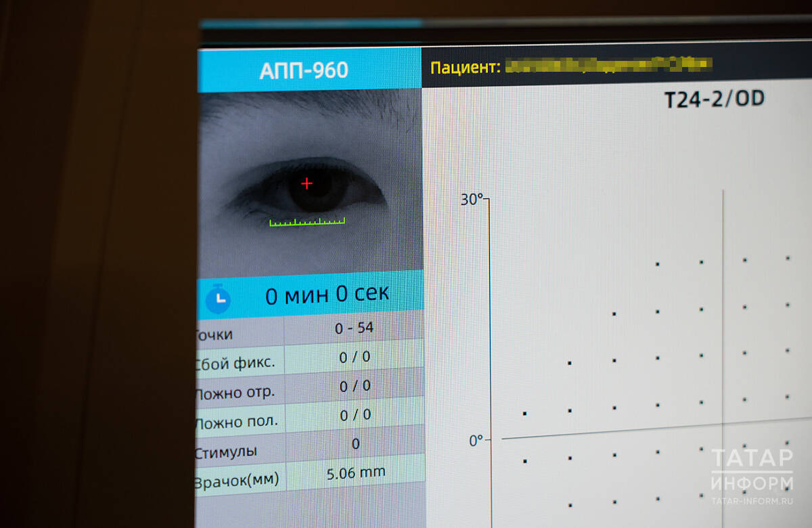Click the Зрачок(мм) row label
This screenshot has height=528, width=812.
236,481
